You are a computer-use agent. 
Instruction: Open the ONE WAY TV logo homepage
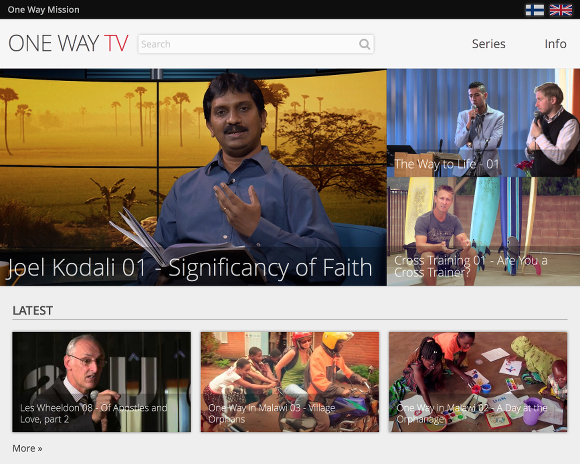[68, 43]
